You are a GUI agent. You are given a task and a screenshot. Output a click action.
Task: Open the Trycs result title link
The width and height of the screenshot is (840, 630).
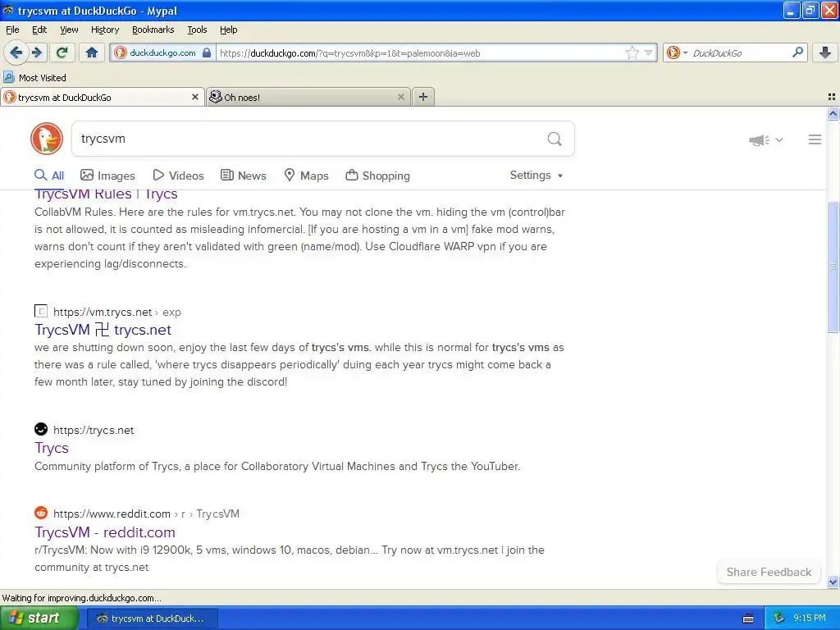pyautogui.click(x=52, y=448)
